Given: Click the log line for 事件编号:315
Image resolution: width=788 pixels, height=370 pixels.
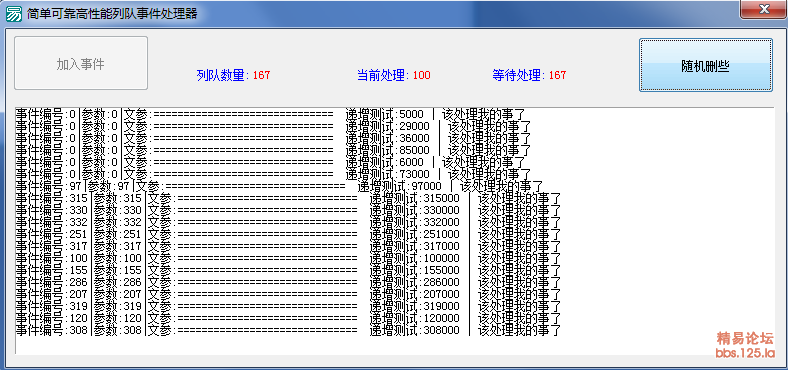Looking at the screenshot, I should (288, 199).
